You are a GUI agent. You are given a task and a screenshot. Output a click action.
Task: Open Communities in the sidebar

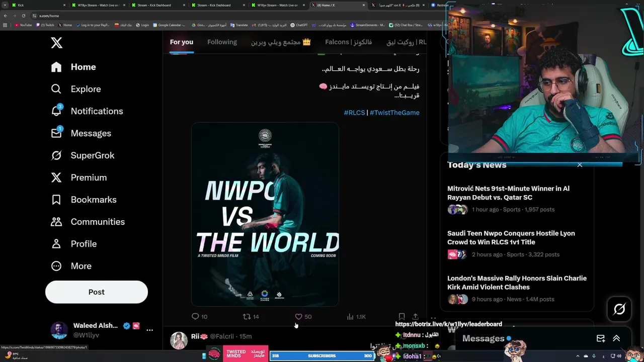(88, 222)
